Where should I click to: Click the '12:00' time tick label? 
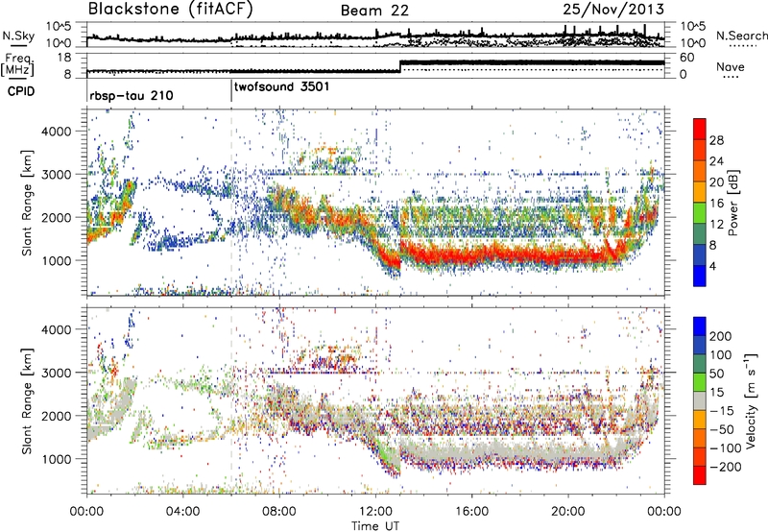pyautogui.click(x=375, y=512)
